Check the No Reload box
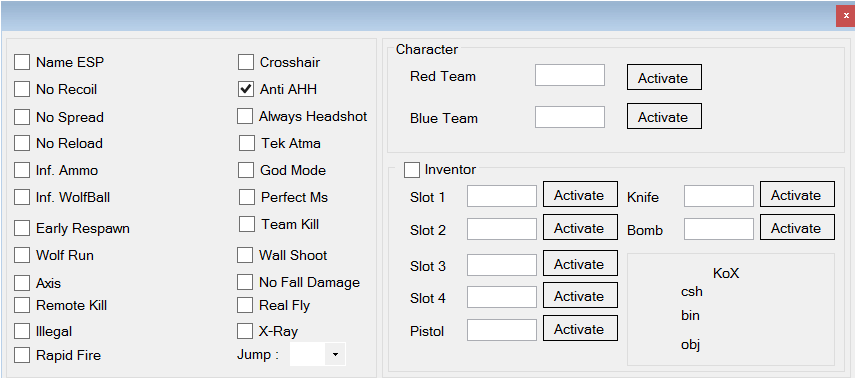855x378 pixels. (22, 143)
